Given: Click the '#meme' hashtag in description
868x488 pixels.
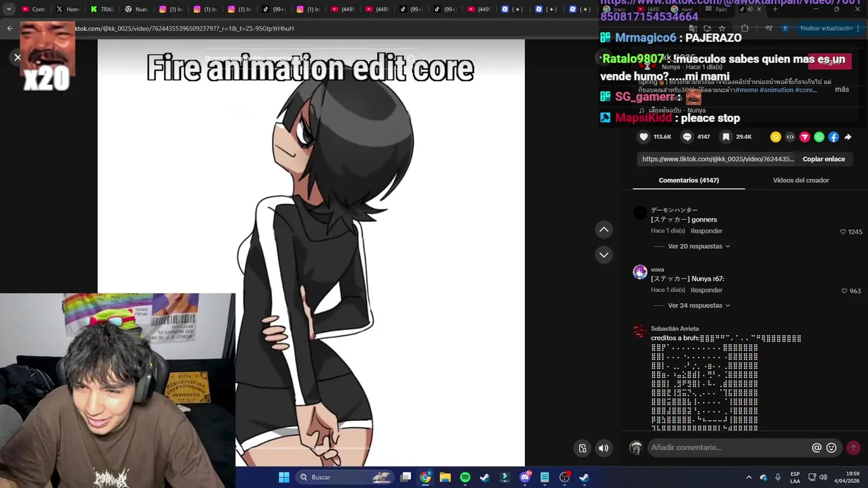Looking at the screenshot, I should click(x=747, y=89).
